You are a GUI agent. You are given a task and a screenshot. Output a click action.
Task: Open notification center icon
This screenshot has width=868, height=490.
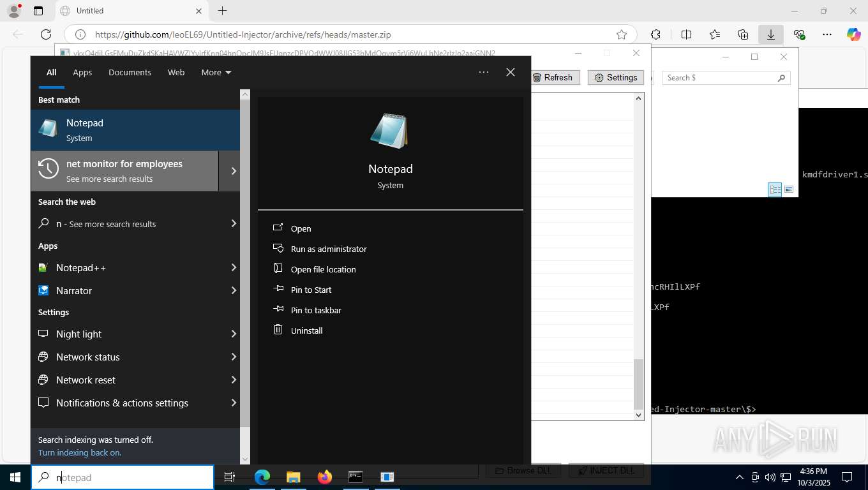pyautogui.click(x=847, y=477)
